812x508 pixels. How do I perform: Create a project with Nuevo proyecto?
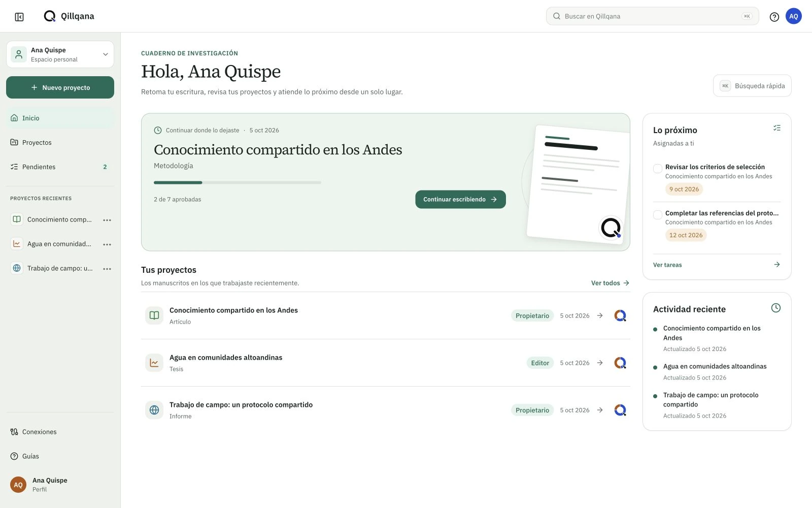(x=60, y=87)
